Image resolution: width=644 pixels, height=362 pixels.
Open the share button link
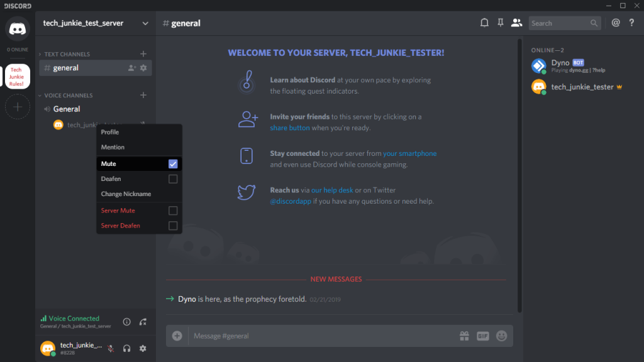289,128
